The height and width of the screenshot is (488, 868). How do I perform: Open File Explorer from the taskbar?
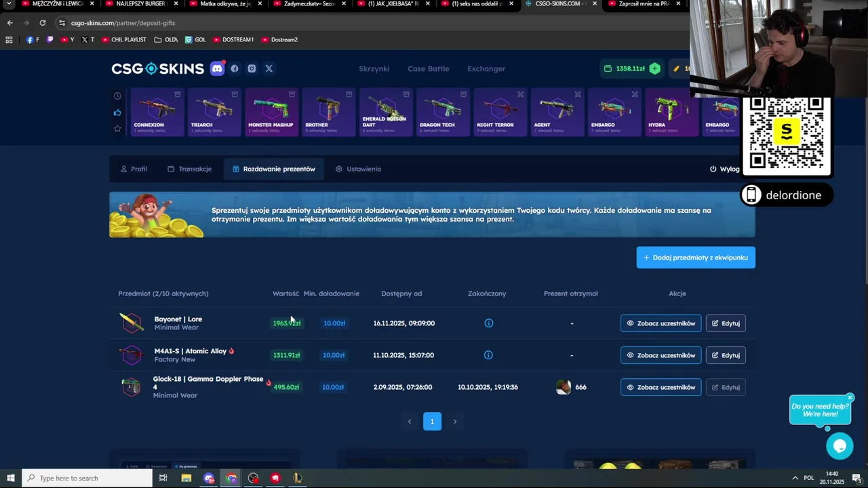(x=186, y=478)
